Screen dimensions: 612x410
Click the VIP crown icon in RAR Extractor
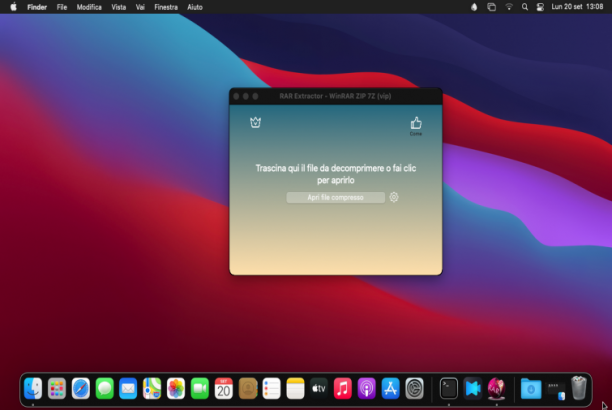(x=255, y=122)
